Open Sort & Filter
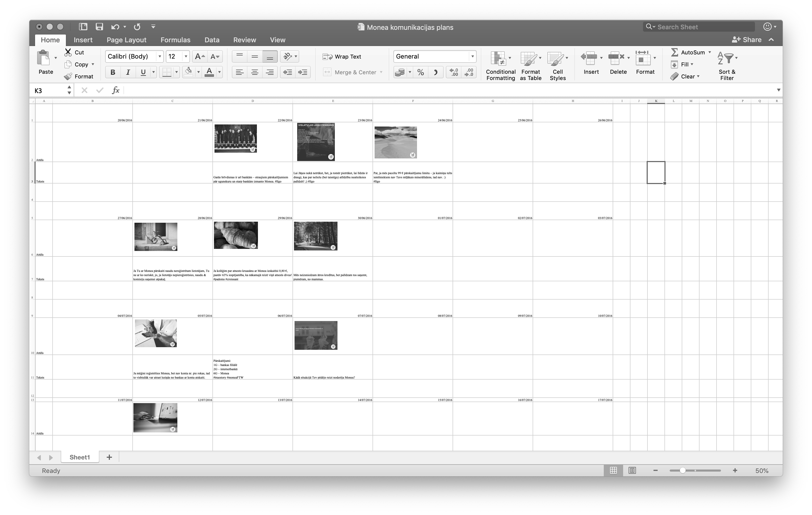Viewport: 812px width, 515px height. 727,66
